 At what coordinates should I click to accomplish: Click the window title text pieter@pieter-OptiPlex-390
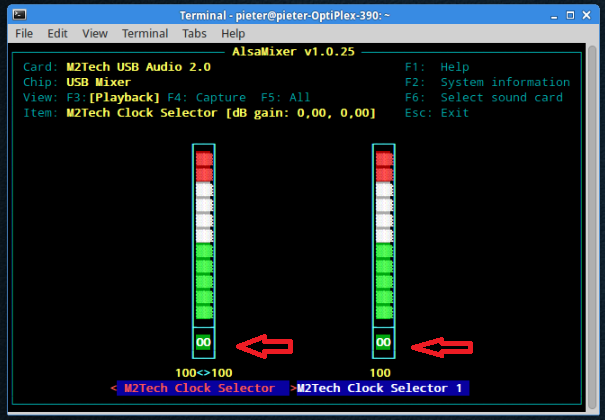tap(309, 15)
